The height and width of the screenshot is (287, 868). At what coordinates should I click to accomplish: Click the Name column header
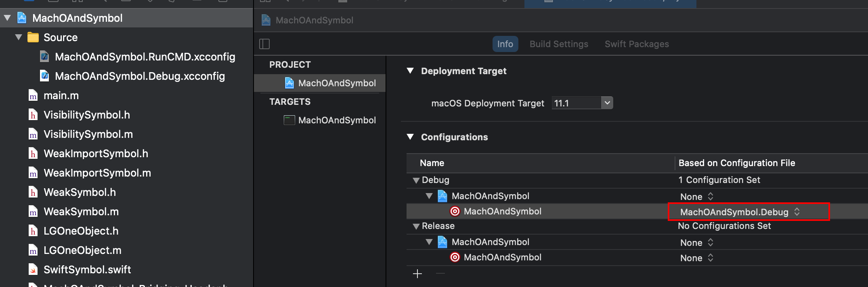click(432, 163)
